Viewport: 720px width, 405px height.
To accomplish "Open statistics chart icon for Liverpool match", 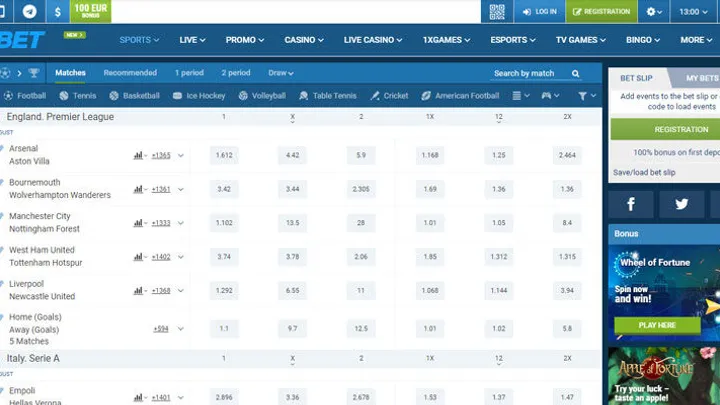I will pos(138,291).
